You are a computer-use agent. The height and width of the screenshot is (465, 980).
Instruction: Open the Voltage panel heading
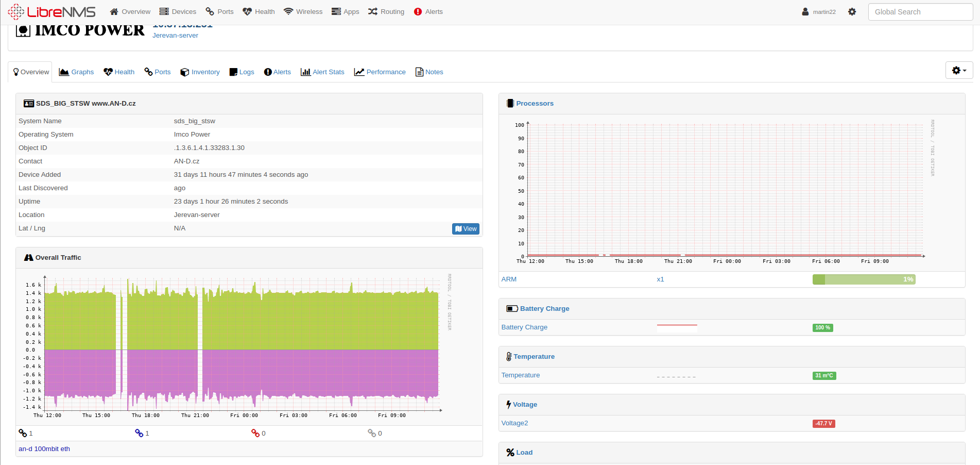pos(525,405)
